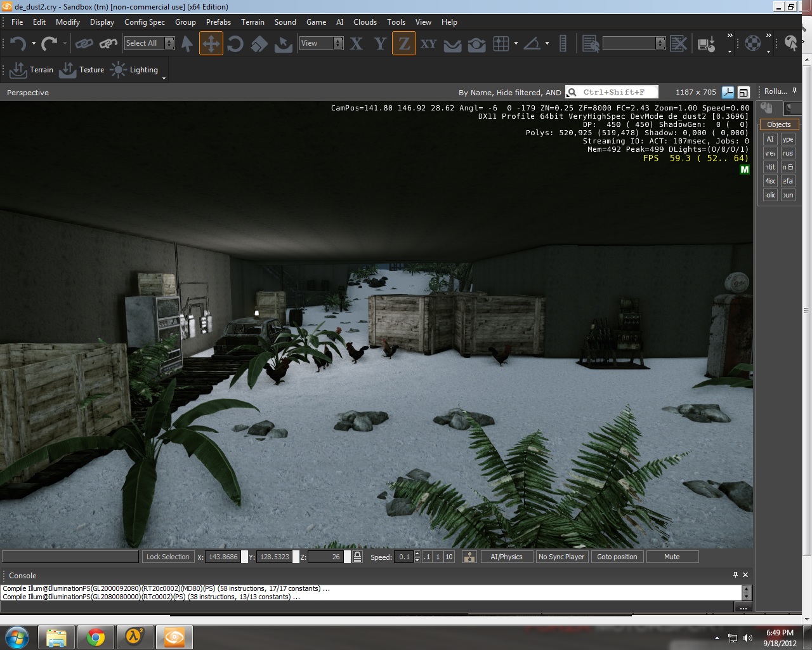Click the ruler tool icon
812x650 pixels.
click(563, 44)
